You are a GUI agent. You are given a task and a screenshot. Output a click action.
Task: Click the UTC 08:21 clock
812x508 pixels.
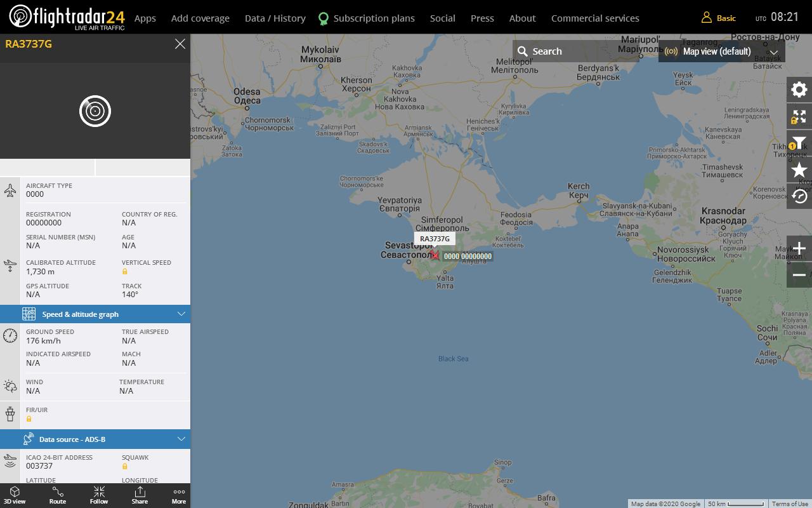tap(777, 17)
